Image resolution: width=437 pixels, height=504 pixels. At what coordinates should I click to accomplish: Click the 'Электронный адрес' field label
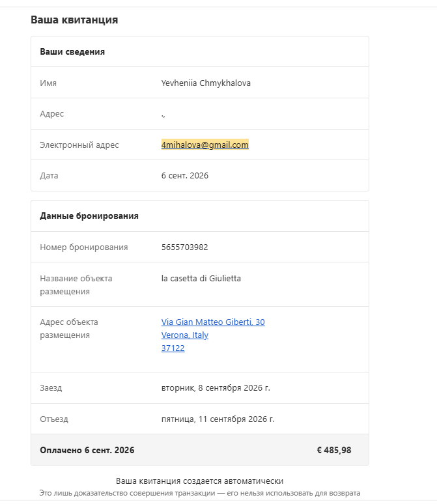click(x=79, y=145)
